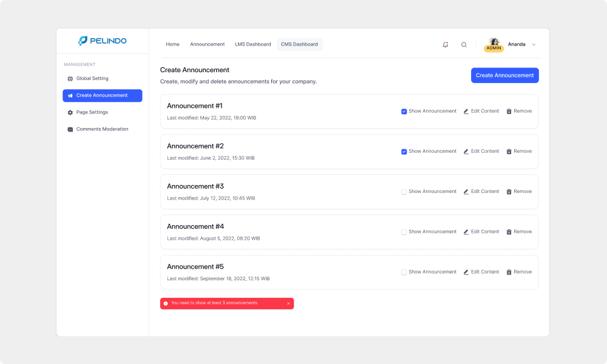Screen dimensions: 607x364
Task: Click the Announcement #3 title
Action: [195, 186]
